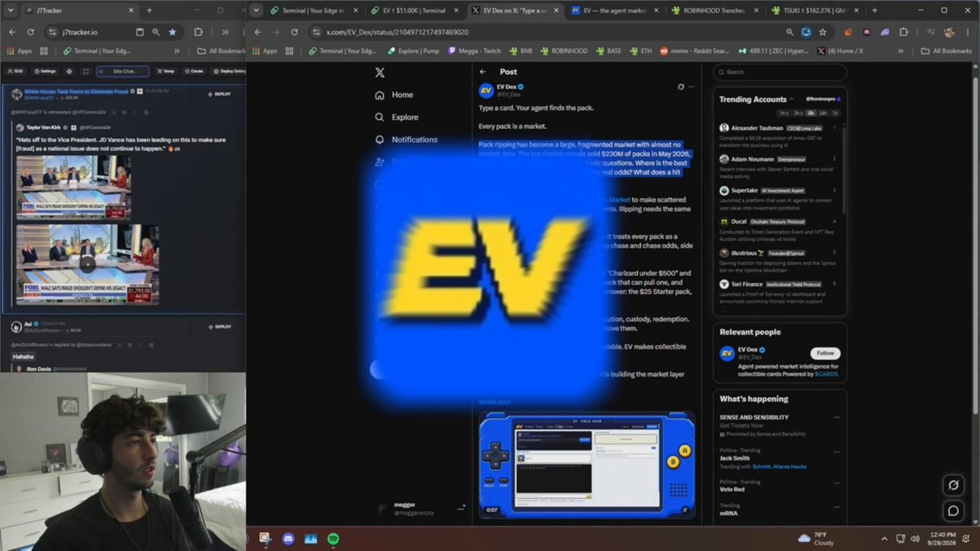Open Discord from the taskbar
The width and height of the screenshot is (980, 551).
(287, 539)
